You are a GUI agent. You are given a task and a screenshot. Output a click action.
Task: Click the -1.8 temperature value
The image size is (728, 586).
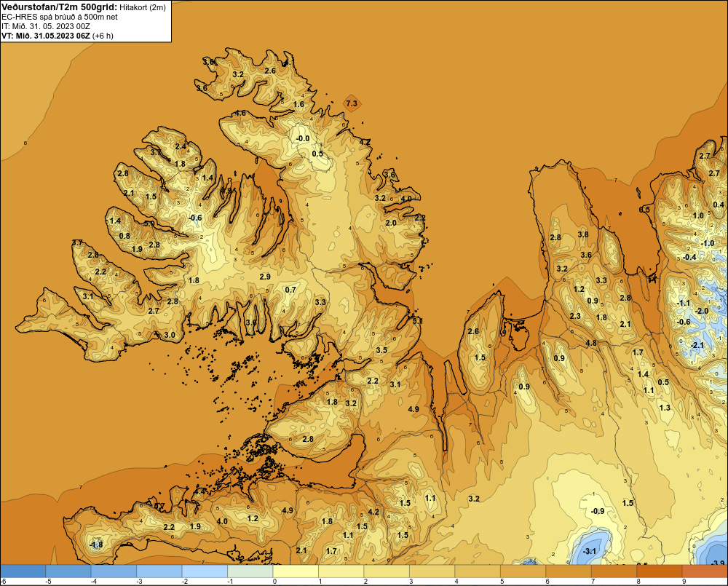click(x=95, y=545)
